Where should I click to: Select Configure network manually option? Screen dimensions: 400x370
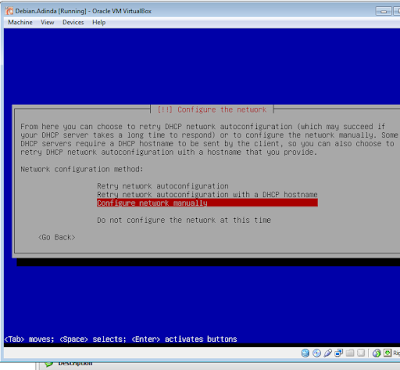pyautogui.click(x=207, y=203)
